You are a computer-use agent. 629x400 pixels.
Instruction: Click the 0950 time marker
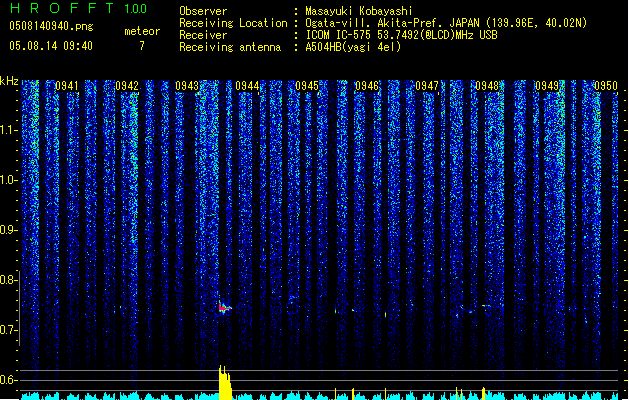(x=606, y=86)
